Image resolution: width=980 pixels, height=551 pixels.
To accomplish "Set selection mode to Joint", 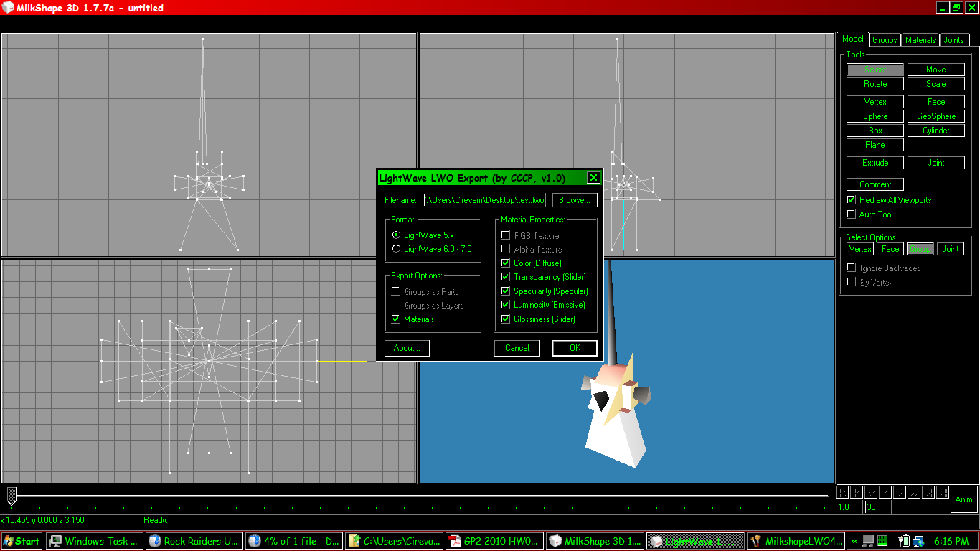I will 951,249.
